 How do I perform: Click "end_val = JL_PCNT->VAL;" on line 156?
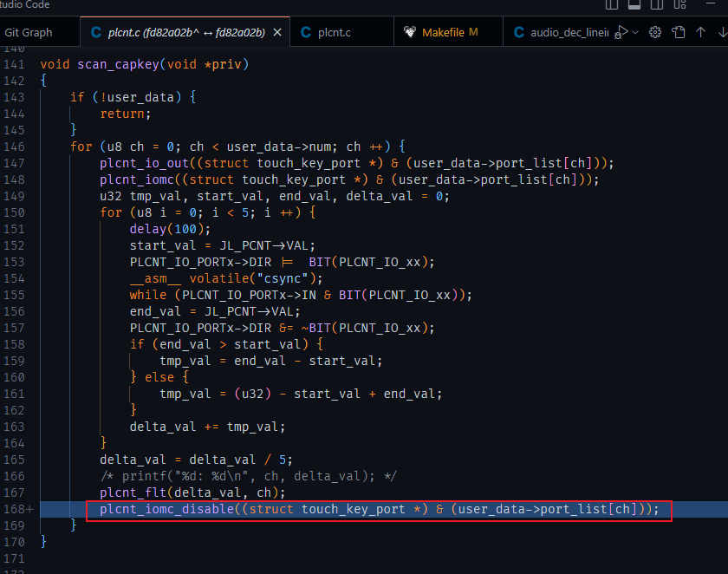(215, 311)
